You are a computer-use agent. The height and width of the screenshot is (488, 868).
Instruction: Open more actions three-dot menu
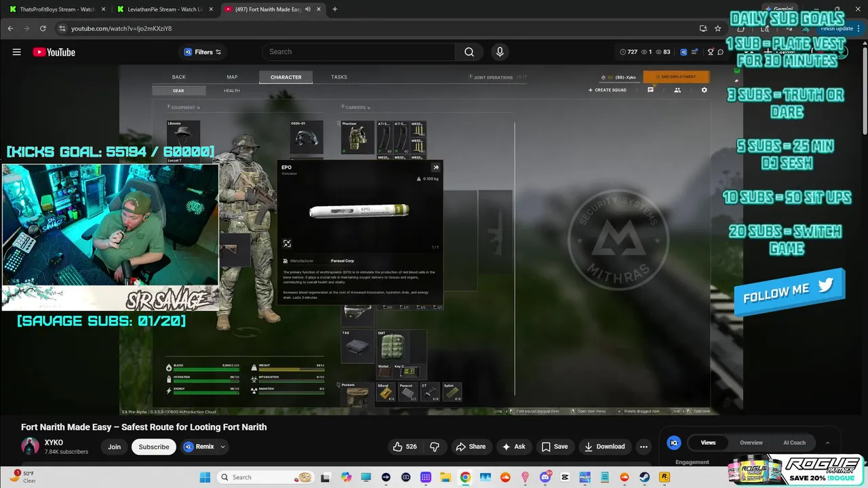[x=644, y=447]
